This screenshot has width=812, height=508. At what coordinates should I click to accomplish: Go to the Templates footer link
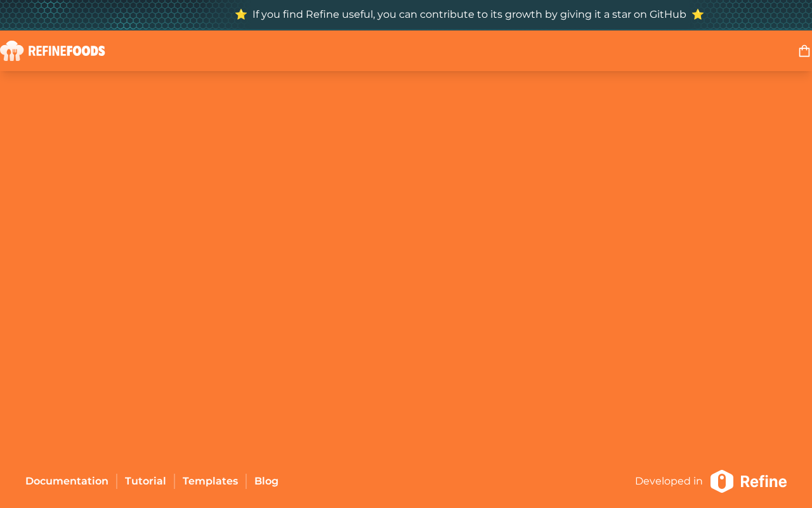pyautogui.click(x=210, y=481)
